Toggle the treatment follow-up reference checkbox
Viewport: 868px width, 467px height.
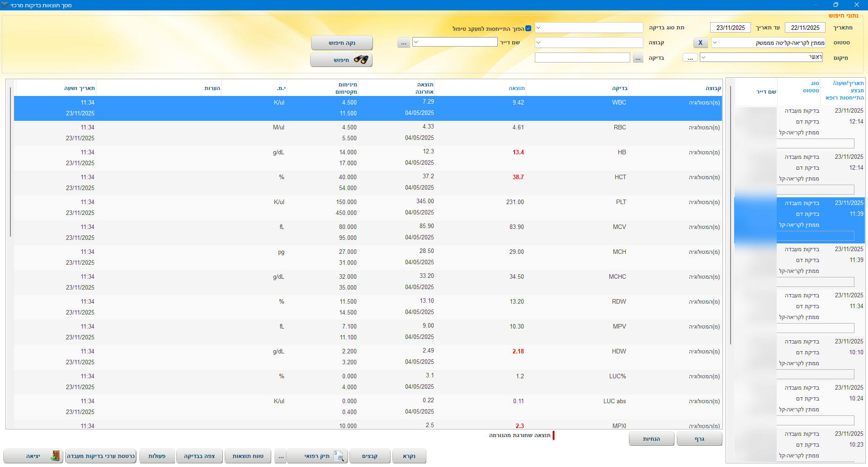pyautogui.click(x=528, y=28)
